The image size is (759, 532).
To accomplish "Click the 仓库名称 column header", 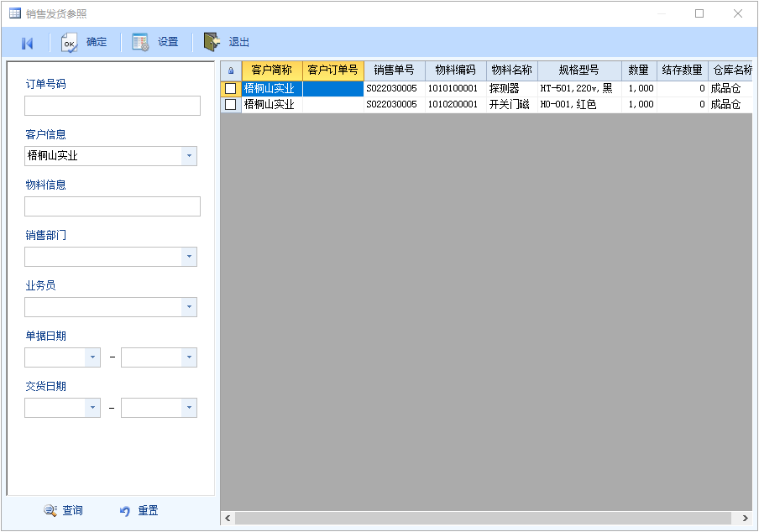I will [x=730, y=70].
